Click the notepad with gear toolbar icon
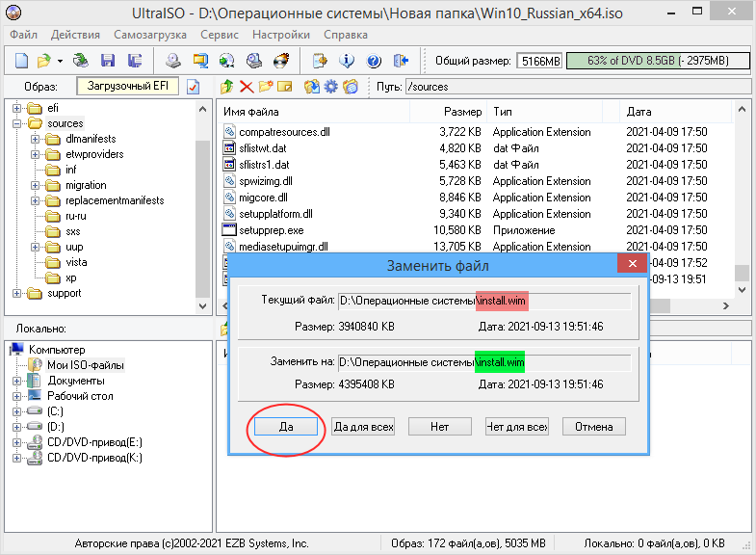Screen dimensions: 756x555 point(320,61)
